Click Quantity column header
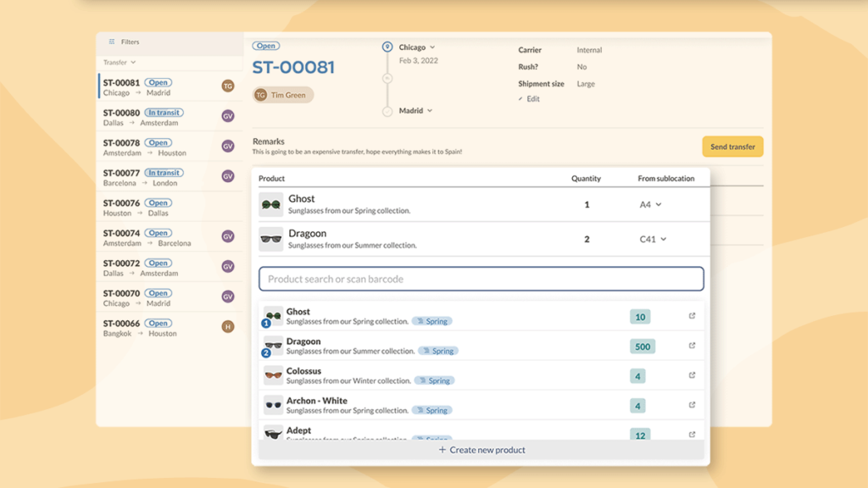This screenshot has height=488, width=868. [x=586, y=178]
